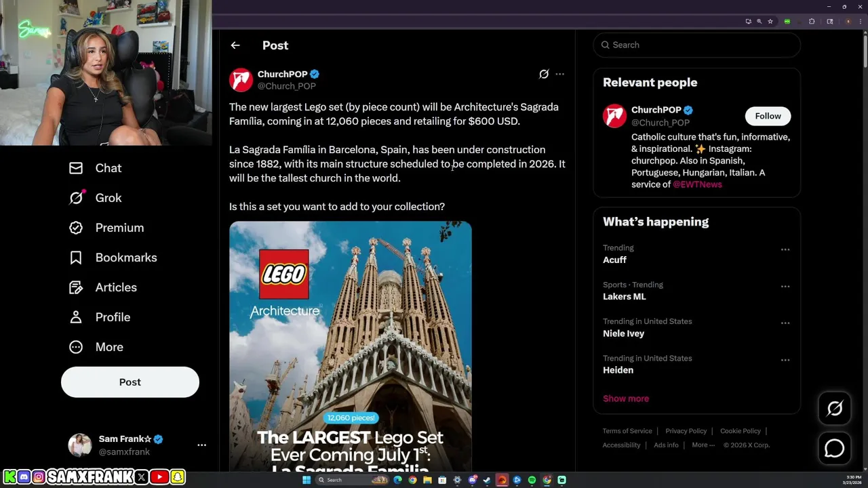Open Steam from taskbar
Screen dimensions: 868x488
(x=487, y=480)
